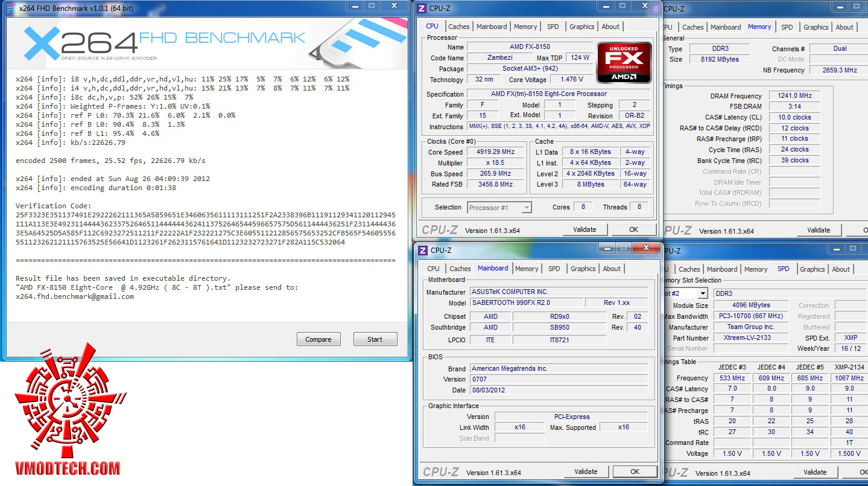The width and height of the screenshot is (868, 486).
Task: Open About tab in the CPU-Z processor window
Action: (610, 27)
